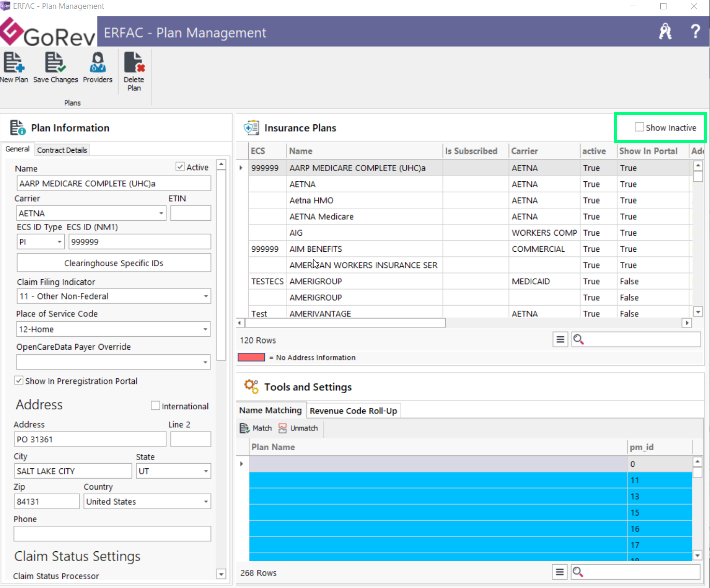Open the keys icon in header
The height and width of the screenshot is (588, 710).
pos(665,32)
